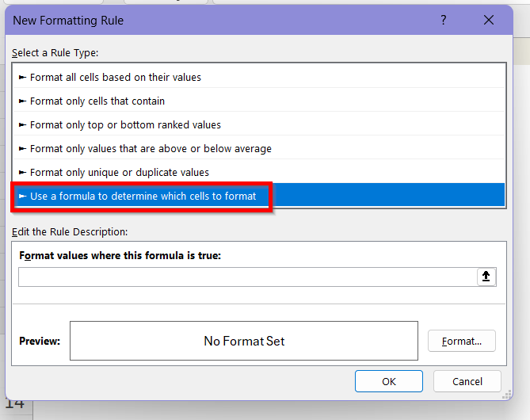530x420 pixels.
Task: Select 'Use a formula to determine which cells to format'
Action: (x=258, y=196)
